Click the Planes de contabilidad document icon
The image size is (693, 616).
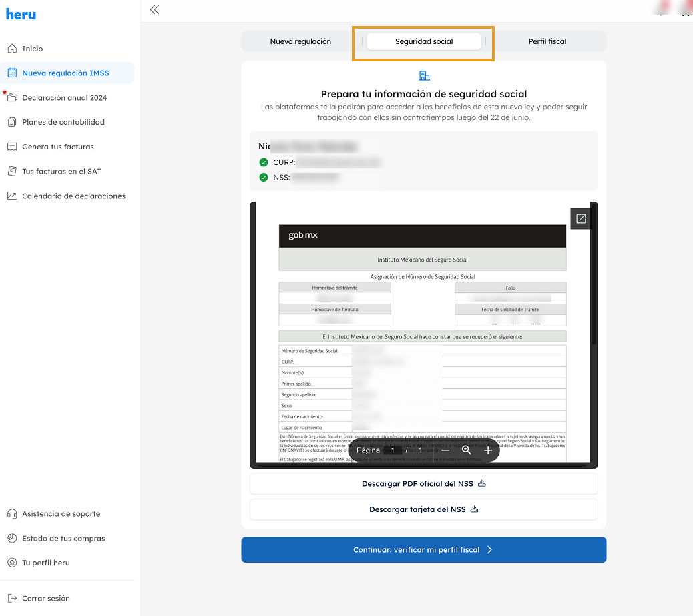click(x=13, y=122)
